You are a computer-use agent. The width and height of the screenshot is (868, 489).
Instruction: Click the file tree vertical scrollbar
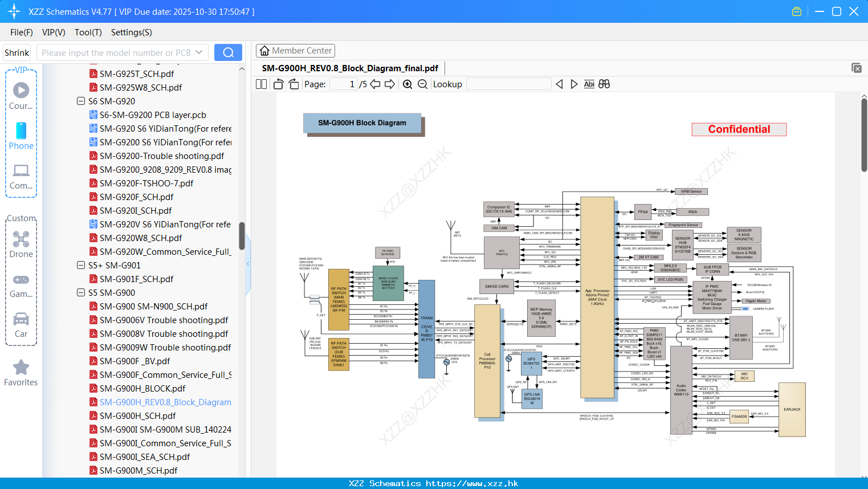coord(242,236)
